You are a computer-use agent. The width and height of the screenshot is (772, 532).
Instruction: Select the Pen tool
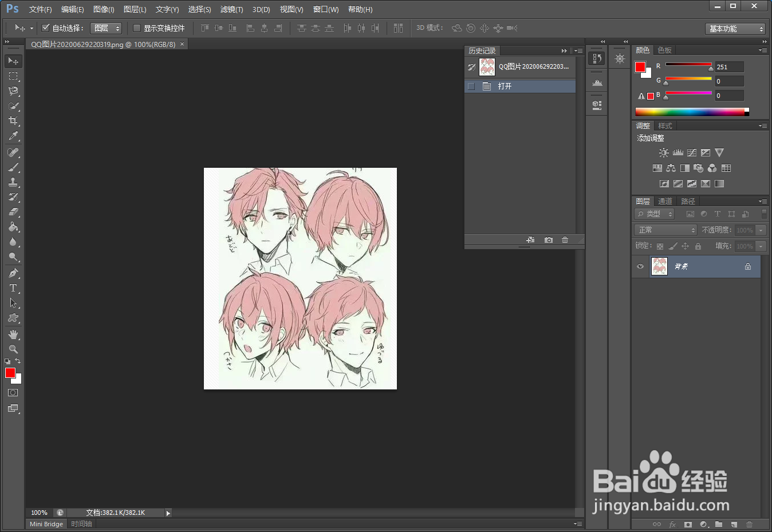click(x=13, y=273)
